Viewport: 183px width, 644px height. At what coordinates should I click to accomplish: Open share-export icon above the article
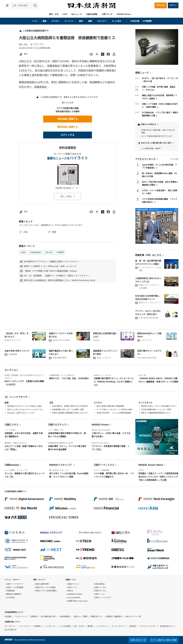[114, 54]
